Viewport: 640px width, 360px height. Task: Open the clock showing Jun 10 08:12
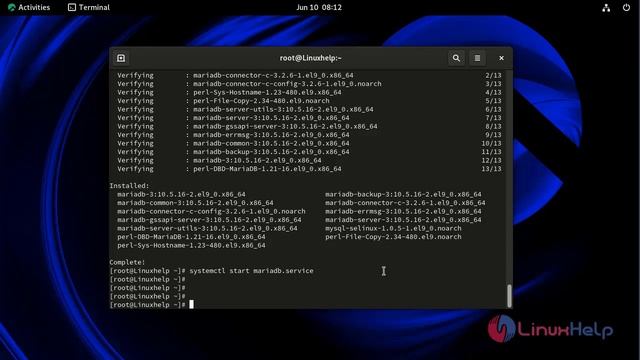(x=319, y=7)
